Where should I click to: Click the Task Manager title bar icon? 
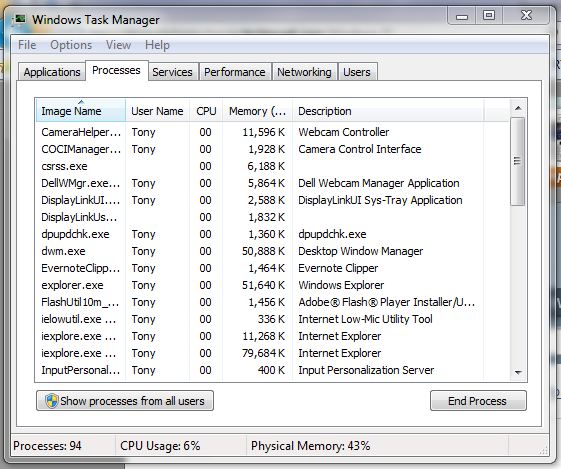click(x=19, y=19)
